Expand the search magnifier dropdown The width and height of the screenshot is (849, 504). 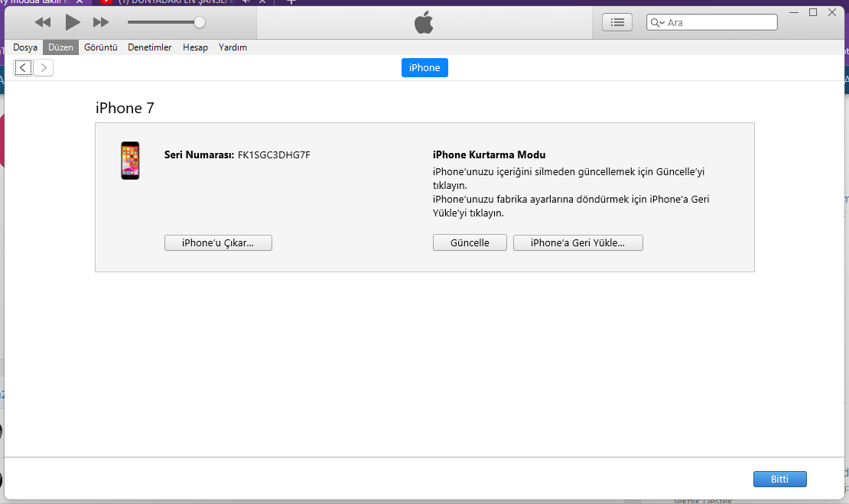tap(657, 23)
